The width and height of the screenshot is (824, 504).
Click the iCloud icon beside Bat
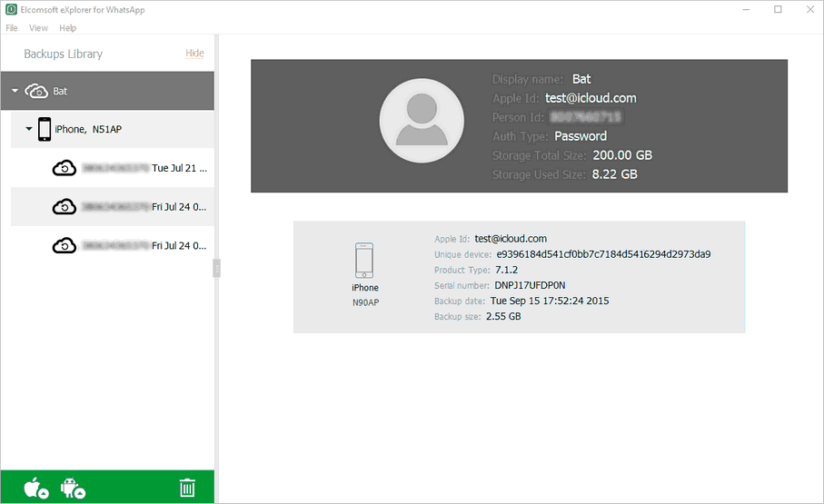[x=36, y=91]
